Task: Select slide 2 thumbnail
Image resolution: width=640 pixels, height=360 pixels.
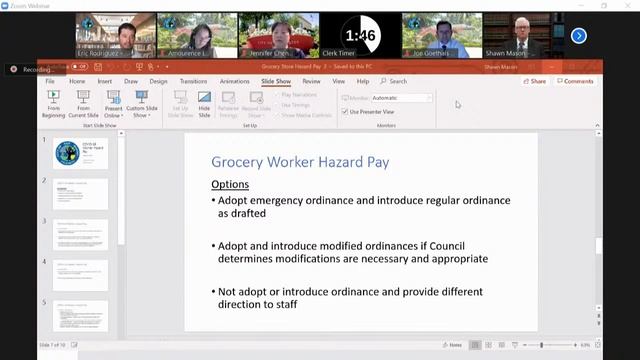Action: point(80,194)
